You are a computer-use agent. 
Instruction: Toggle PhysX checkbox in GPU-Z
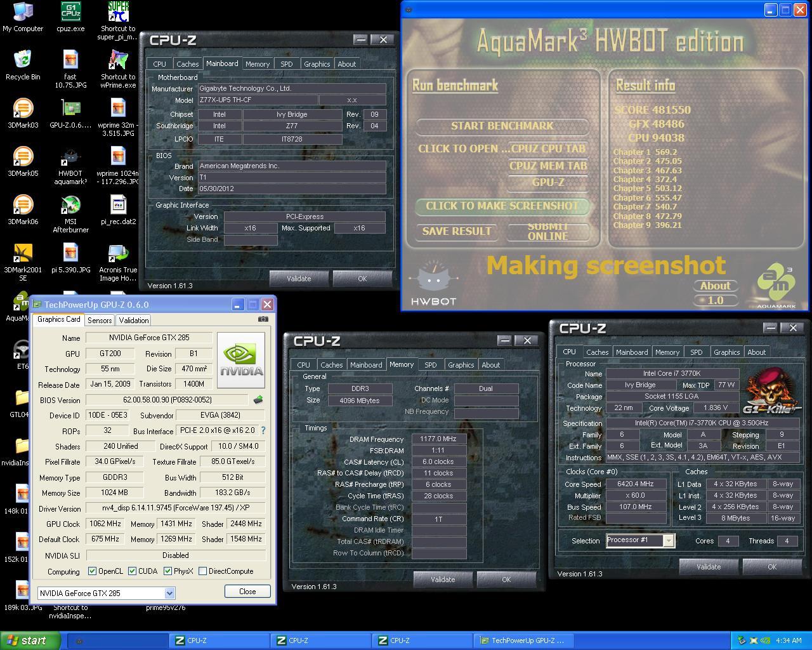point(167,571)
